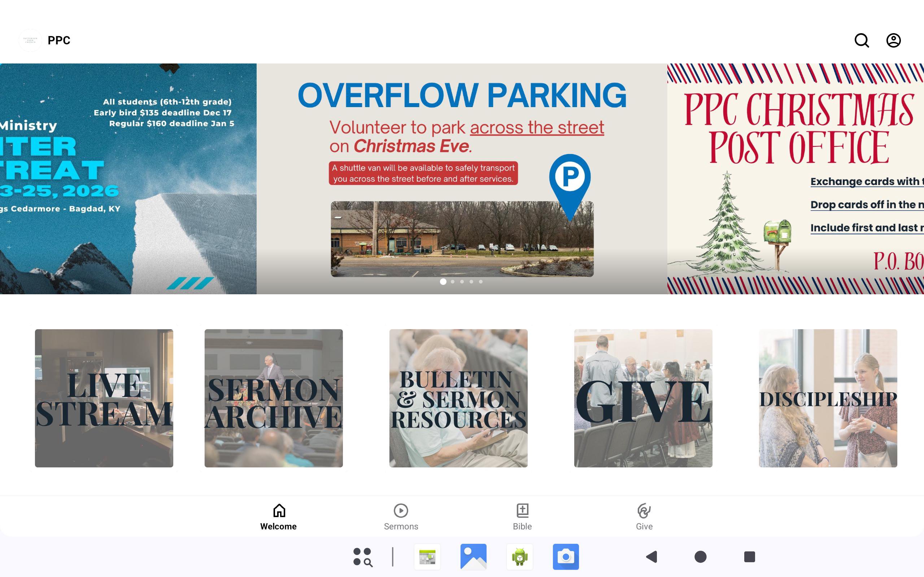Open the Sermon Archive tile
Viewport: 924px width, 577px height.
pyautogui.click(x=273, y=398)
